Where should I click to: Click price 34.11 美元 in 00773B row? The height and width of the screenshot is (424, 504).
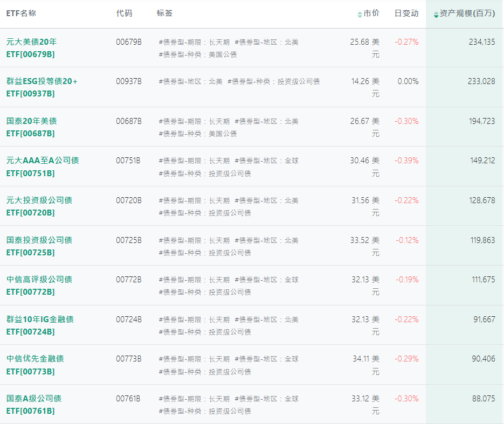(366, 365)
